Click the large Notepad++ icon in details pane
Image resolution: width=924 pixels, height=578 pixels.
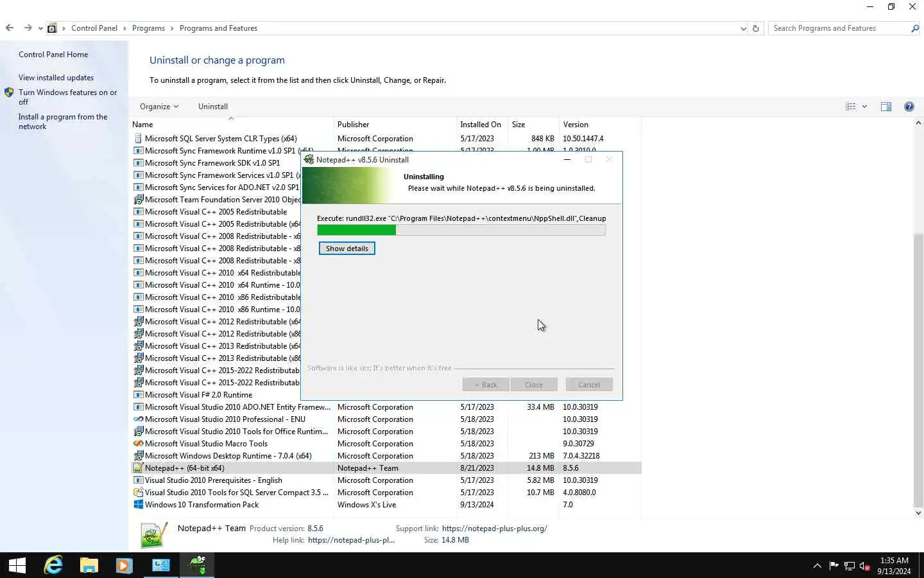tap(154, 534)
